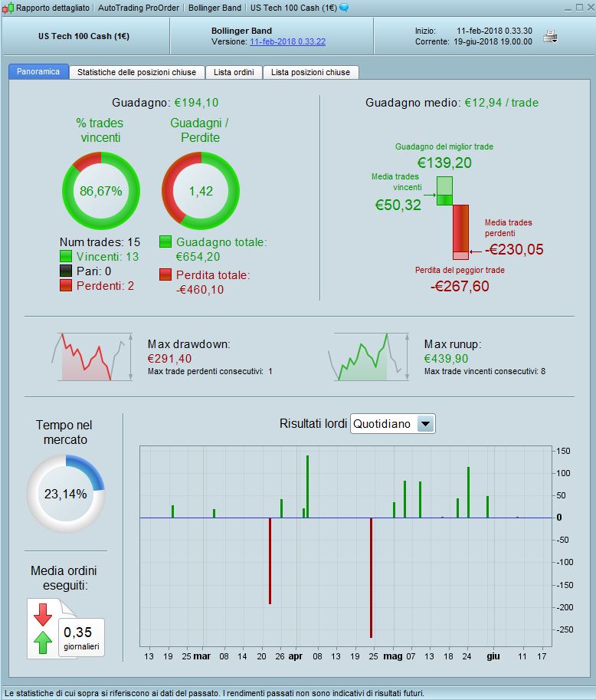Image resolution: width=596 pixels, height=700 pixels.
Task: Click the % trades vincenti donut chart
Action: coord(101,191)
